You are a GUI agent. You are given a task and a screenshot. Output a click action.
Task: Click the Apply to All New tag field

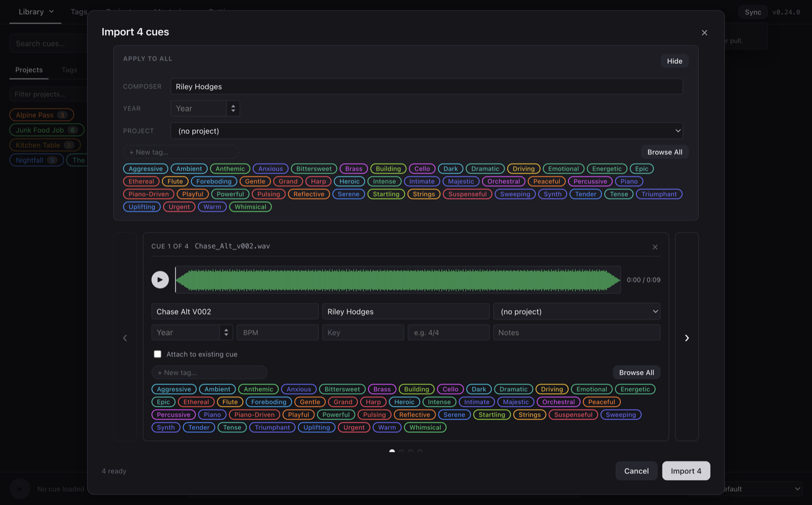pyautogui.click(x=181, y=152)
